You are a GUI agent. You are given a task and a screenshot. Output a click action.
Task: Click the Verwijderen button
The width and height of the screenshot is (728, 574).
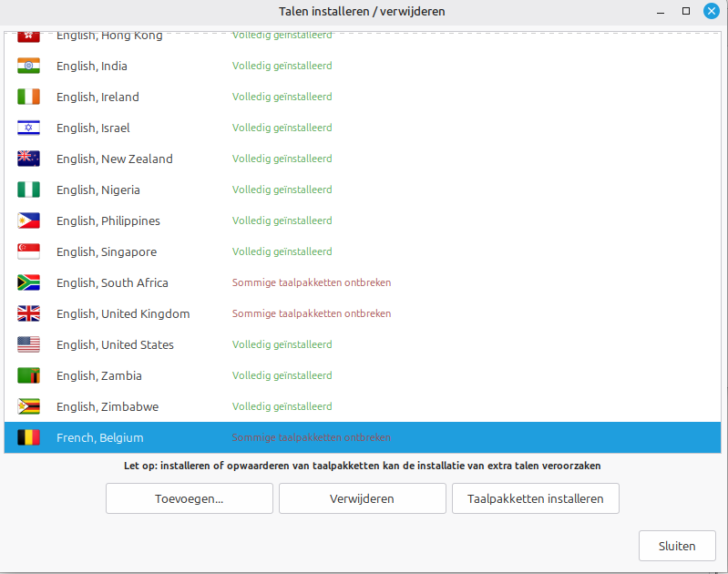362,498
